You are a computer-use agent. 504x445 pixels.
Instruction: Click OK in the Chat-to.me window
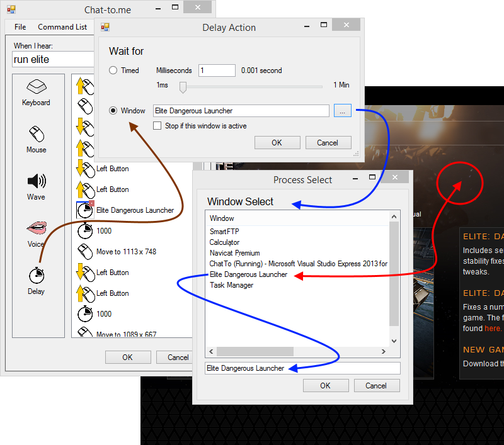coord(128,357)
